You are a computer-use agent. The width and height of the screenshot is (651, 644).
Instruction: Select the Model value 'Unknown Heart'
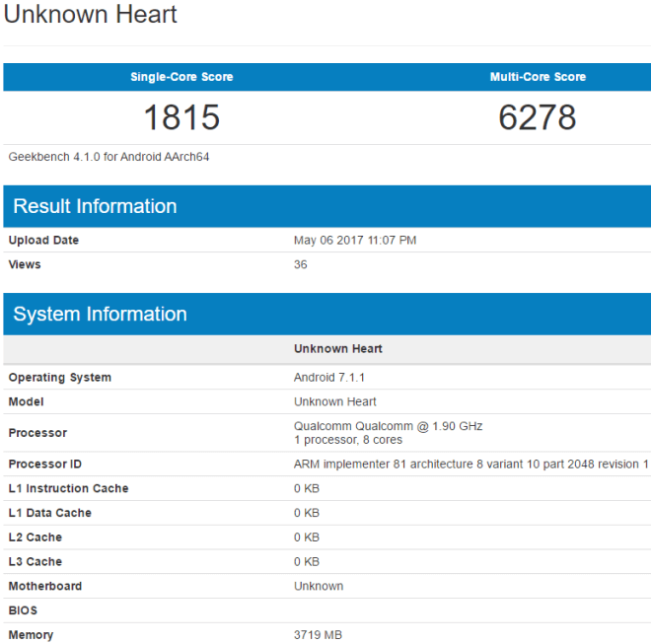(335, 402)
